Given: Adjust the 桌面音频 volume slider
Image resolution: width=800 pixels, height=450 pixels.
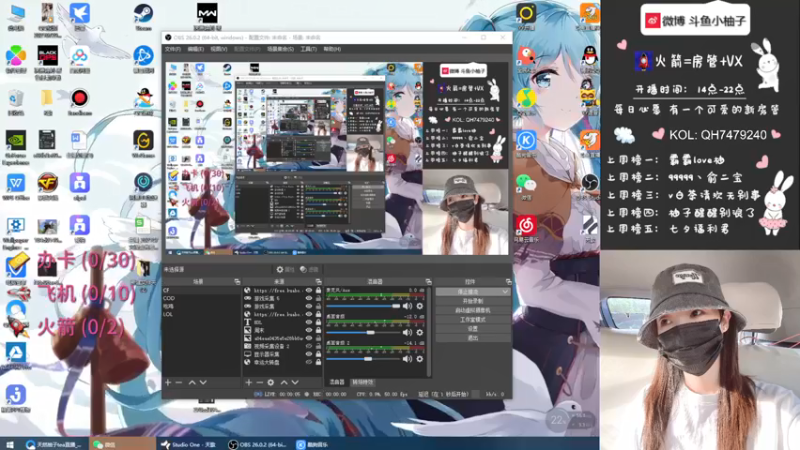Looking at the screenshot, I should click(x=363, y=333).
